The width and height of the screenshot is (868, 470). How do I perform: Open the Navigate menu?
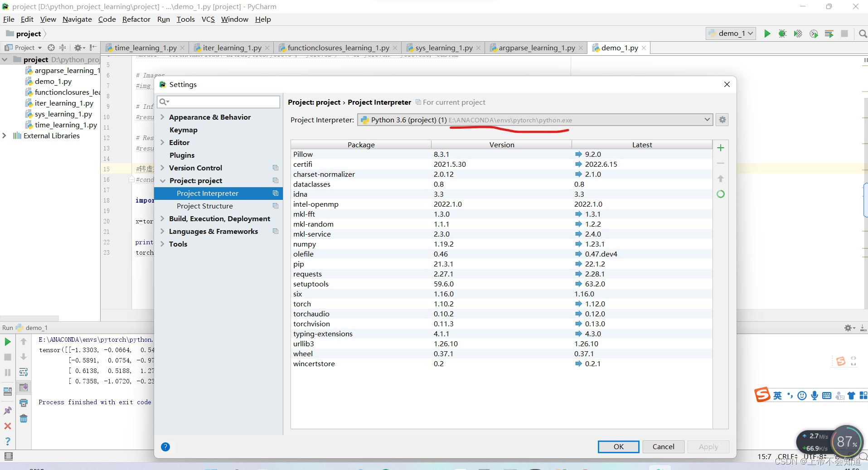77,19
